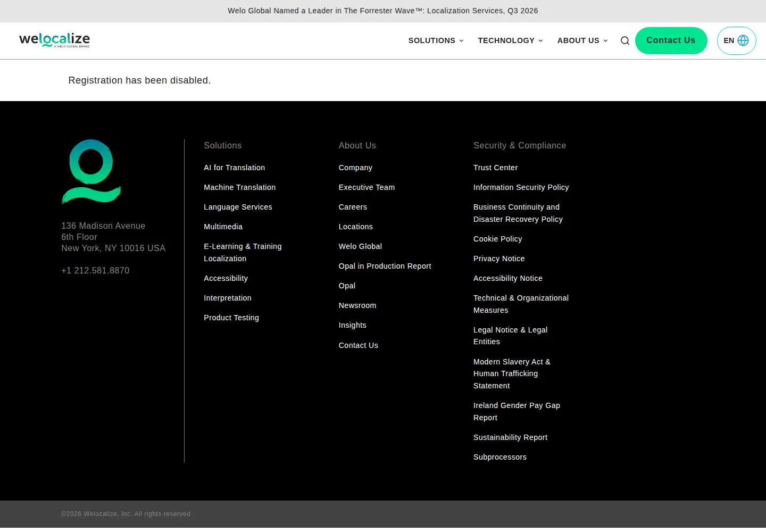The image size is (766, 532).
Task: Click Contact Us in the footer
Action: [x=359, y=345]
